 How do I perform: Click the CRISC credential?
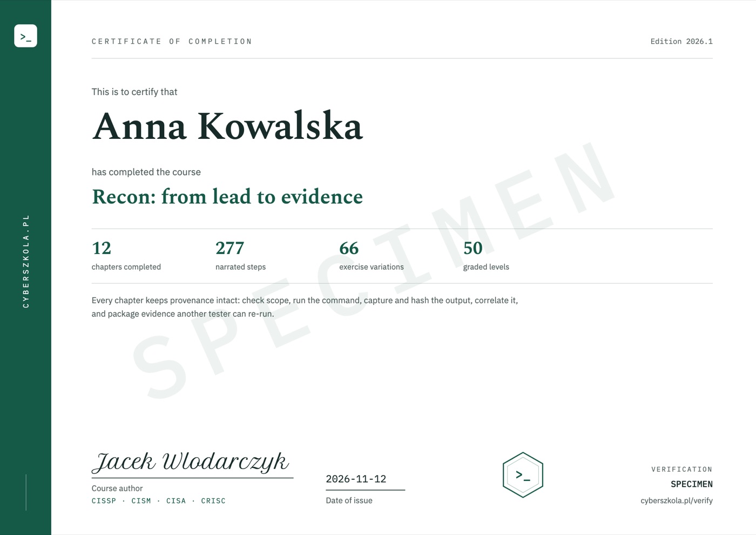pyautogui.click(x=213, y=501)
